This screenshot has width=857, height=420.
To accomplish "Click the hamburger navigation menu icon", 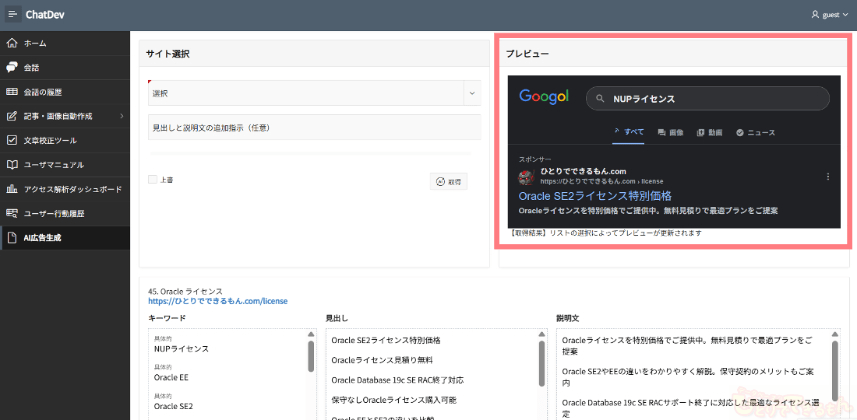I will click(x=12, y=14).
